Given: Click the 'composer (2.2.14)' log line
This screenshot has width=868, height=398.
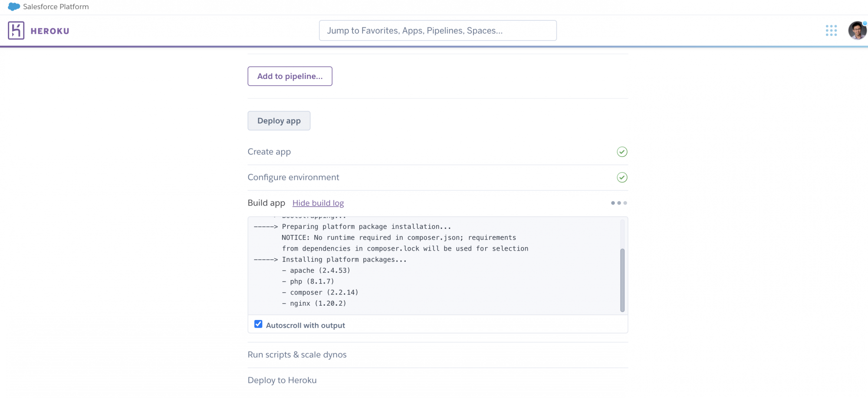Looking at the screenshot, I should point(320,293).
